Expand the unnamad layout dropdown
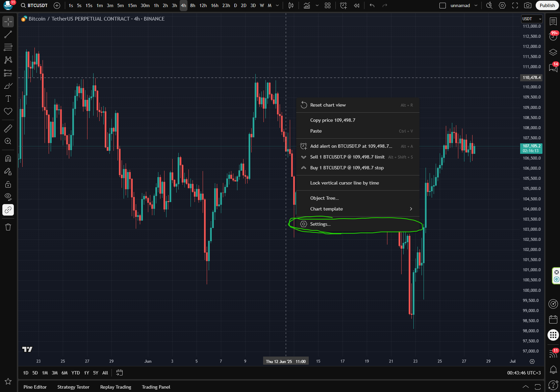The width and height of the screenshot is (560, 392). pyautogui.click(x=476, y=5)
